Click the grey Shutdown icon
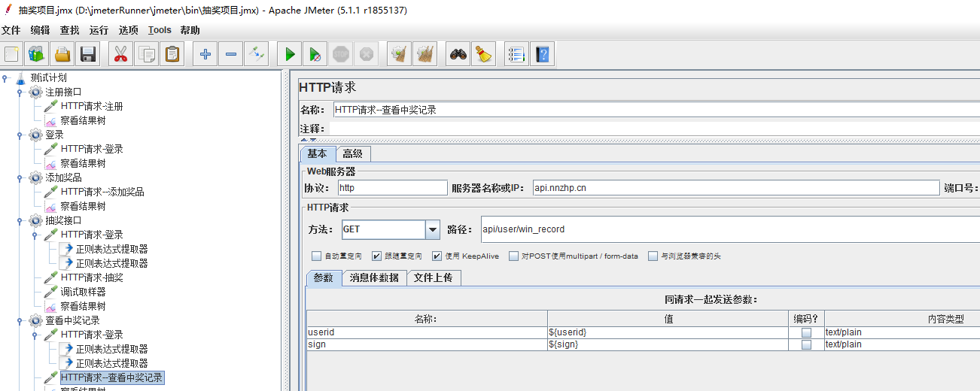980x391 pixels. (x=367, y=54)
